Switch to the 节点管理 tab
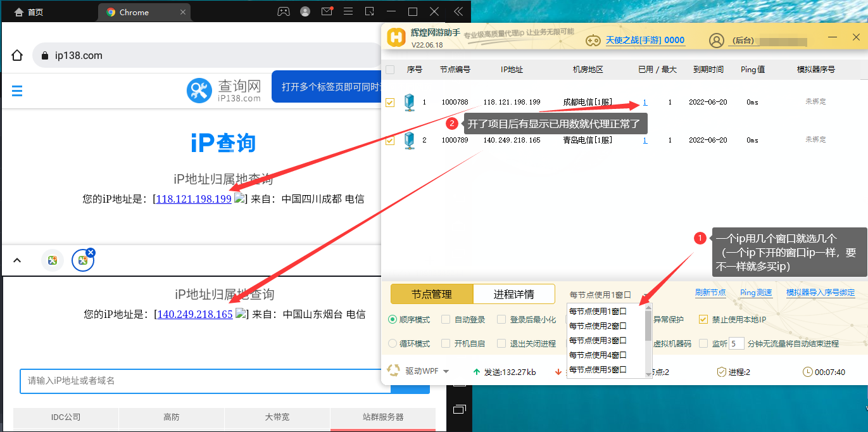 tap(432, 295)
